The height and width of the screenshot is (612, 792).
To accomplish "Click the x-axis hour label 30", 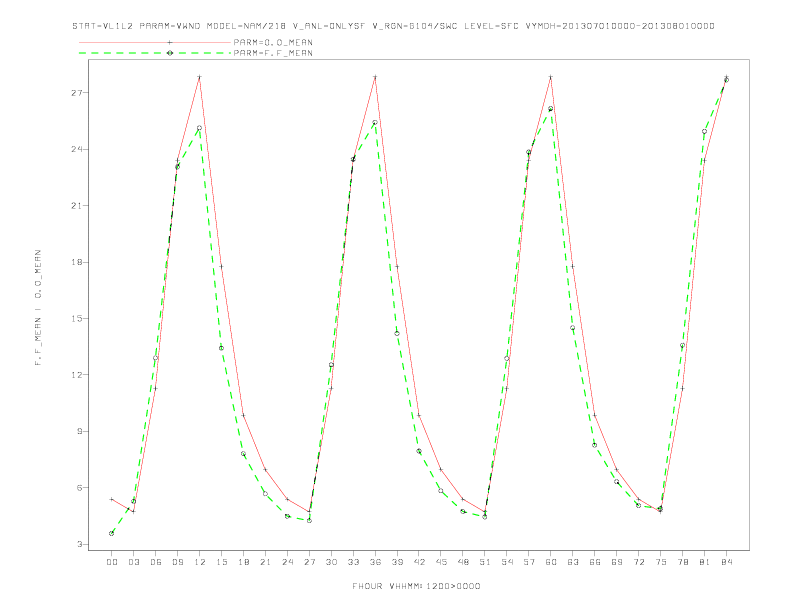I will pyautogui.click(x=331, y=562).
